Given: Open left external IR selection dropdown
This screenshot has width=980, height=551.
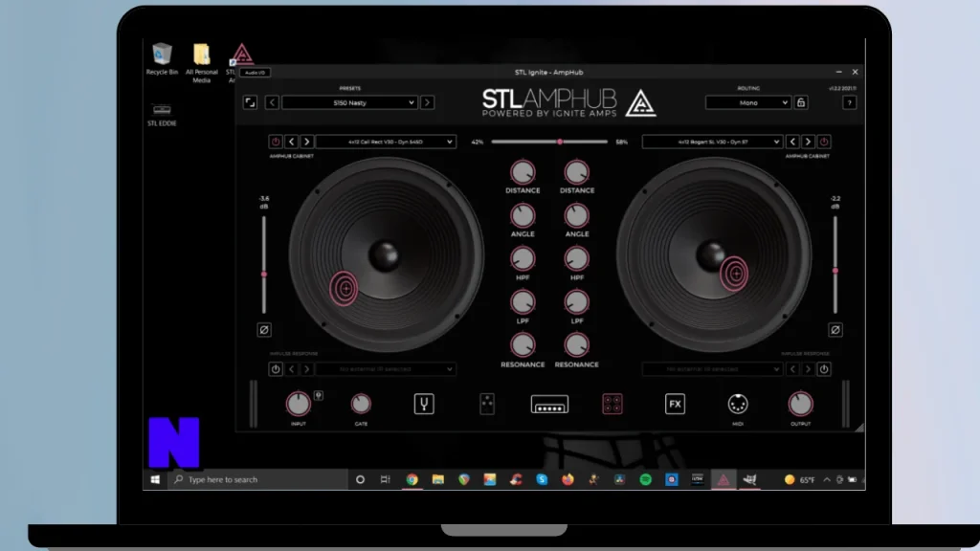Looking at the screenshot, I should [x=386, y=369].
